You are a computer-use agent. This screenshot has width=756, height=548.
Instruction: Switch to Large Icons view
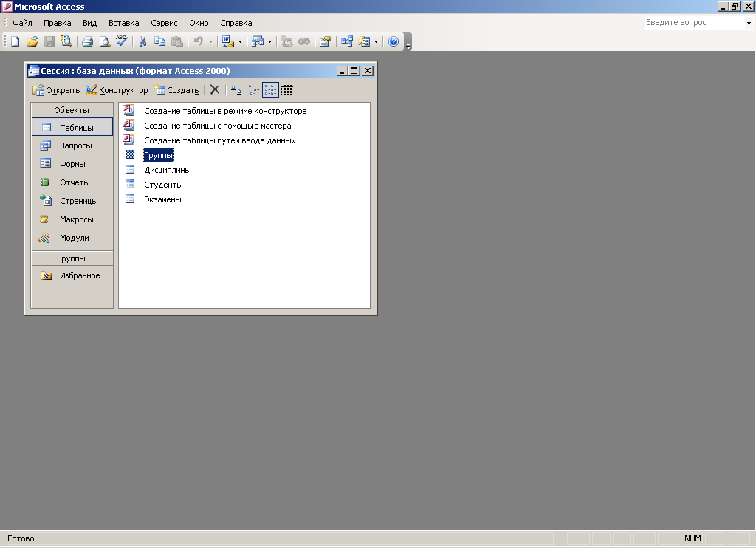point(236,89)
